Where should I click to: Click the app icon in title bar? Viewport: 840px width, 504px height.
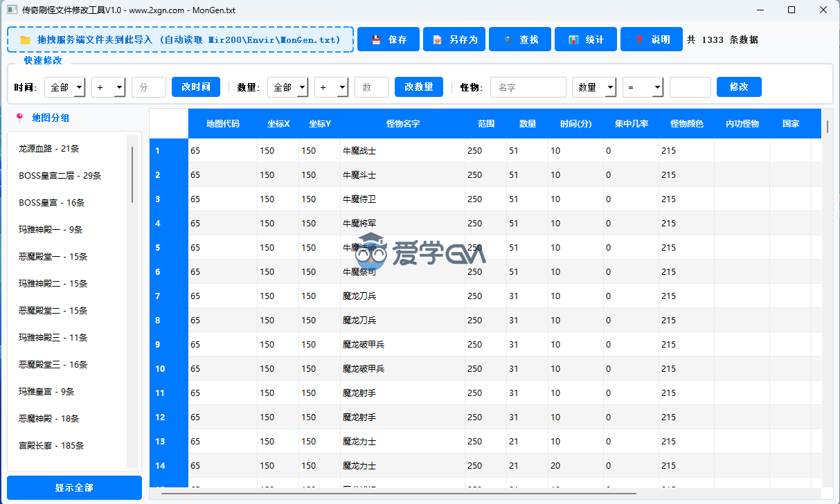pos(12,10)
